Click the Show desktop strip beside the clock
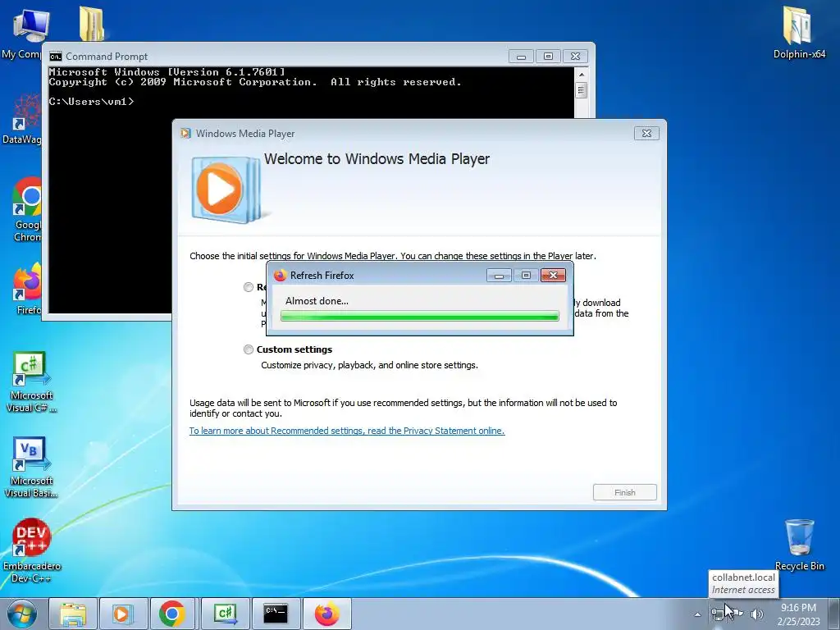This screenshot has width=840, height=630. click(834, 614)
